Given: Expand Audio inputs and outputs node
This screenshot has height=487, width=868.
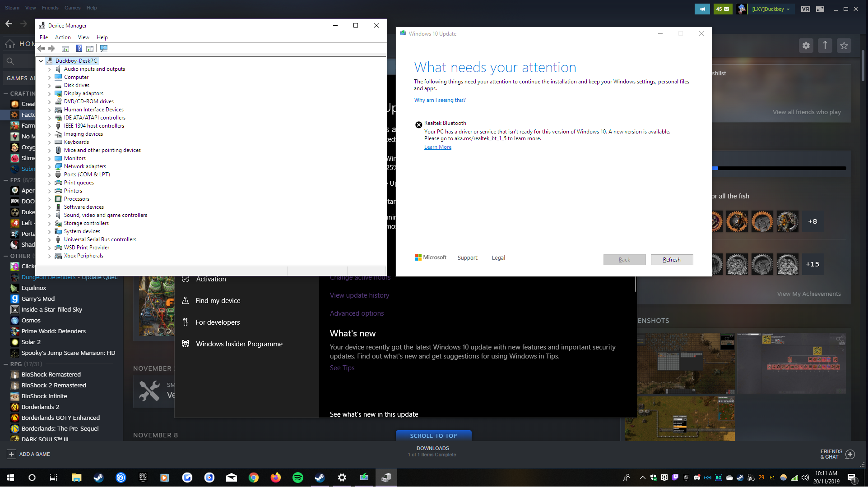Looking at the screenshot, I should (50, 69).
